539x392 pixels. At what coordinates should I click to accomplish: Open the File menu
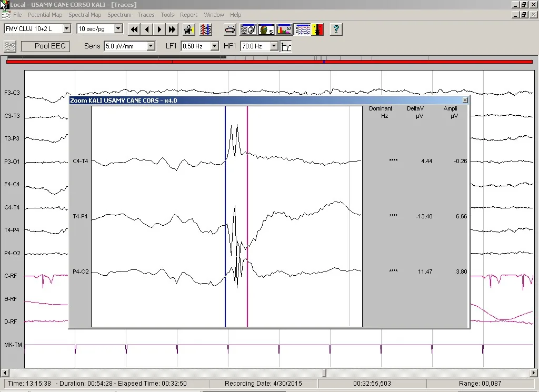click(x=17, y=15)
